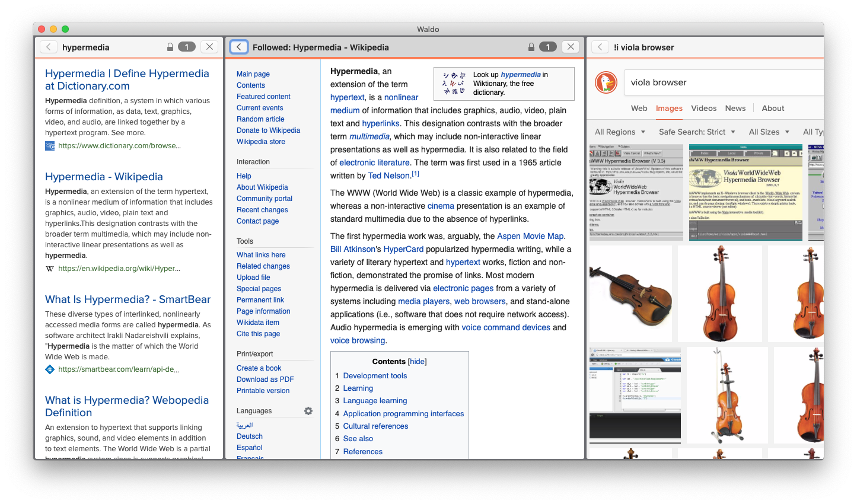Close the hypermedia search pane
Viewport: 857px width, 504px height.
click(x=209, y=47)
